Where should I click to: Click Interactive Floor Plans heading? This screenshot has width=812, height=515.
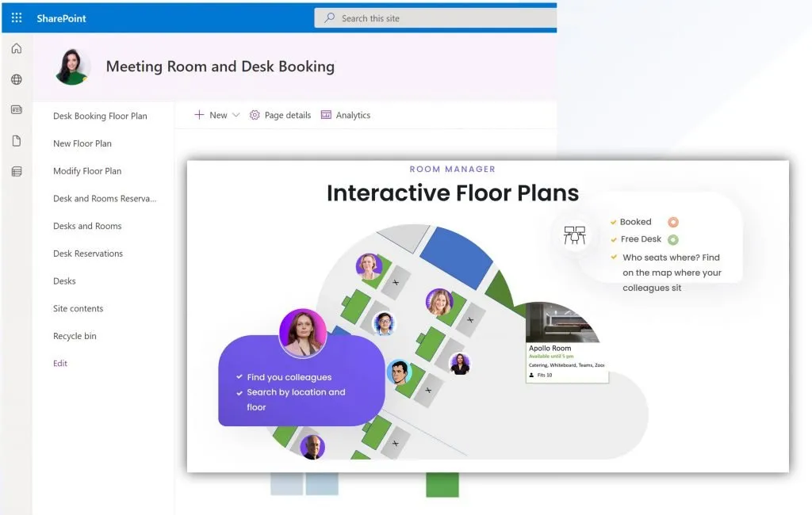click(x=453, y=193)
